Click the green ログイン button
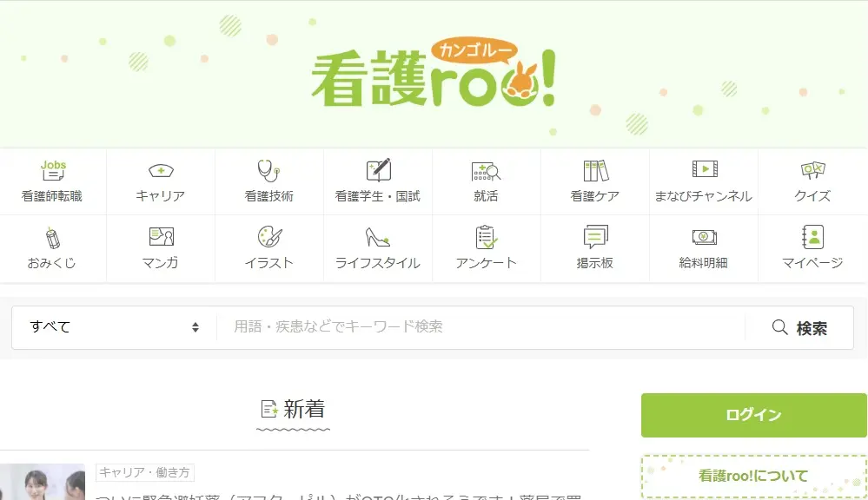The image size is (868, 500). point(753,415)
